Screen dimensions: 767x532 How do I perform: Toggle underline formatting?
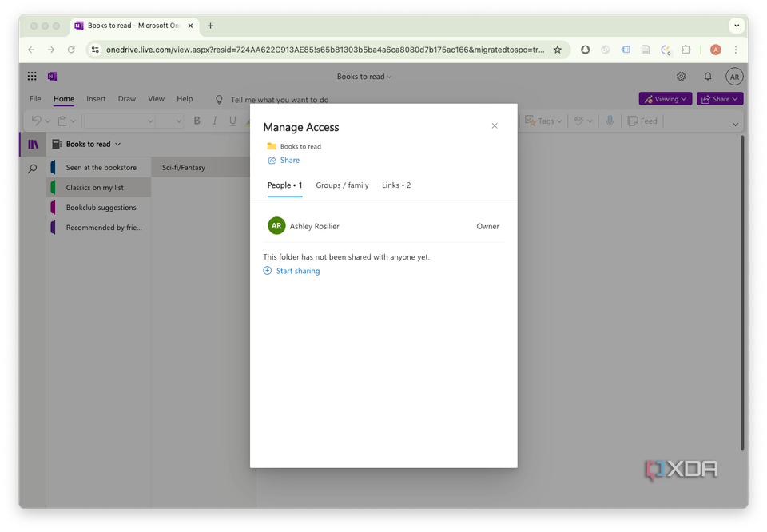click(232, 121)
